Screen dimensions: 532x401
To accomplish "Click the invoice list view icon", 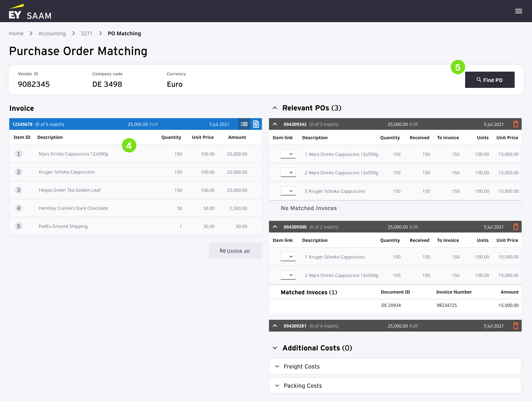I will [244, 124].
